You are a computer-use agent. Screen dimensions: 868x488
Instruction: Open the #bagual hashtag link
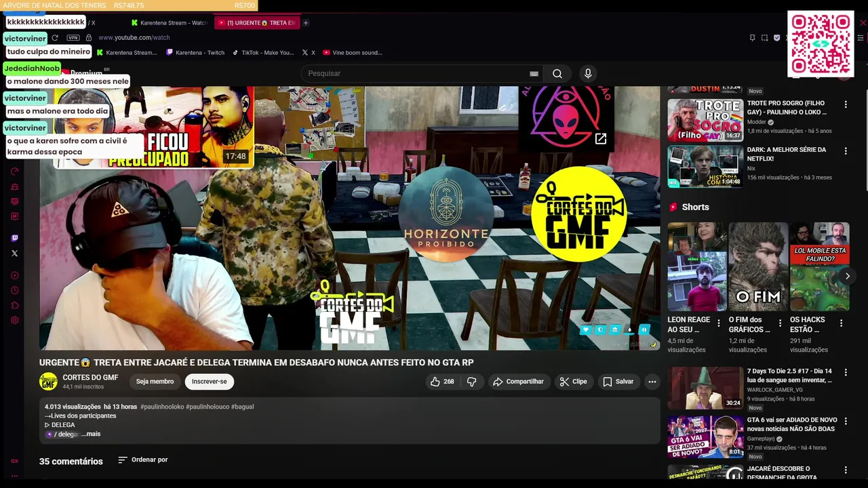[x=242, y=407]
